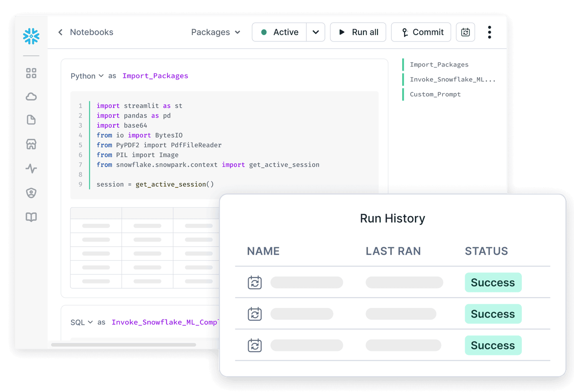Screen dimensions: 574x392
Task: Open the three-dot more options menu
Action: 489,32
